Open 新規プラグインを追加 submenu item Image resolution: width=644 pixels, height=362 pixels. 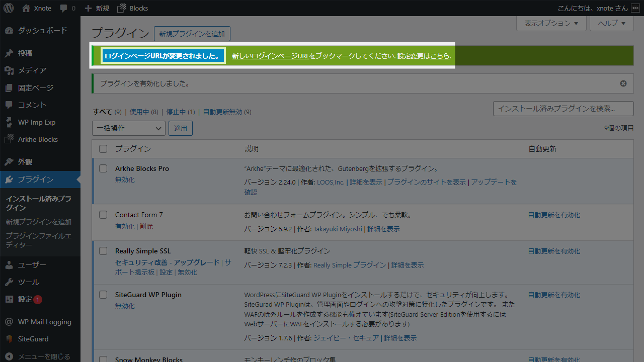(x=39, y=222)
